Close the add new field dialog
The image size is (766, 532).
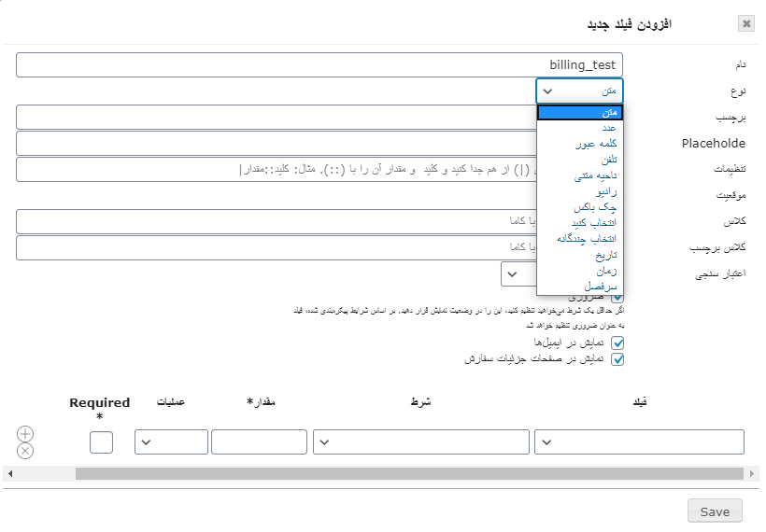point(746,23)
